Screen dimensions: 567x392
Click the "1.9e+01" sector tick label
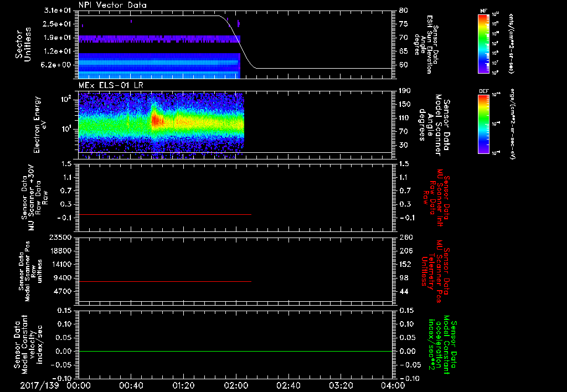pyautogui.click(x=57, y=38)
